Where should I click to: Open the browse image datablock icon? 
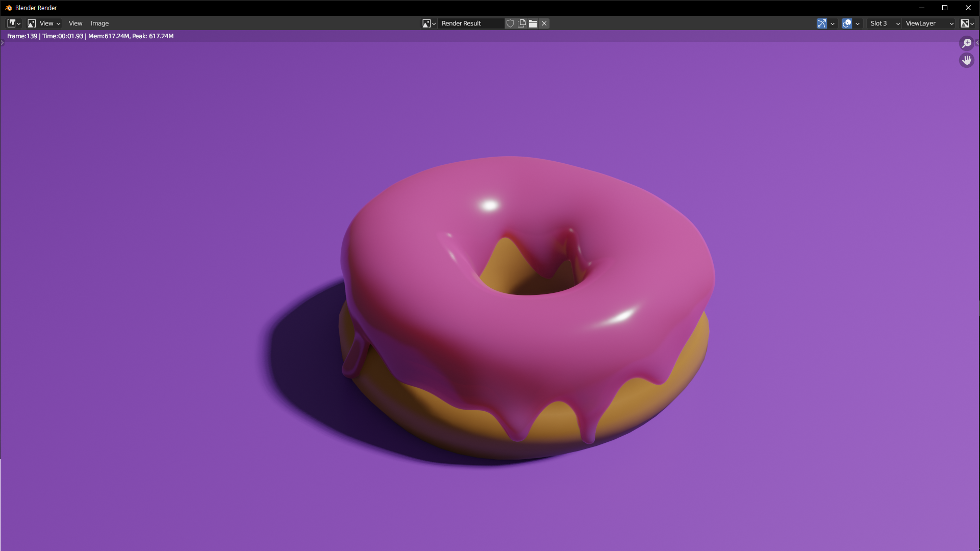point(429,23)
